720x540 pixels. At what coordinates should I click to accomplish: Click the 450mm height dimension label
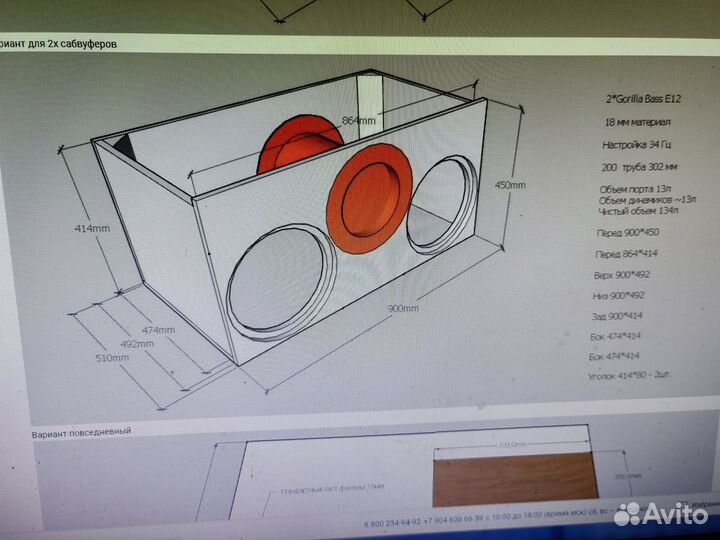tap(510, 185)
